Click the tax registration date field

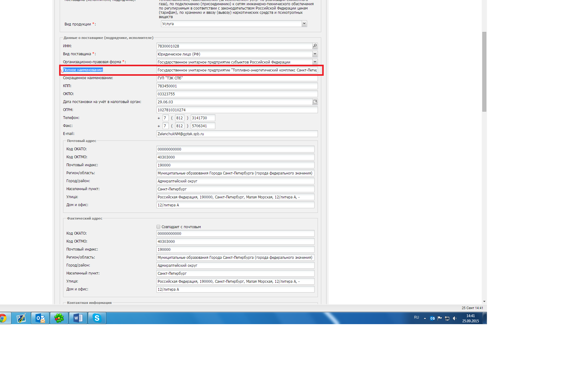coord(234,102)
